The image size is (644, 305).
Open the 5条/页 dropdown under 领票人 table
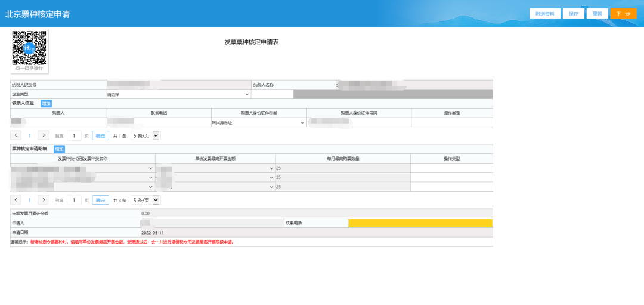(145, 135)
